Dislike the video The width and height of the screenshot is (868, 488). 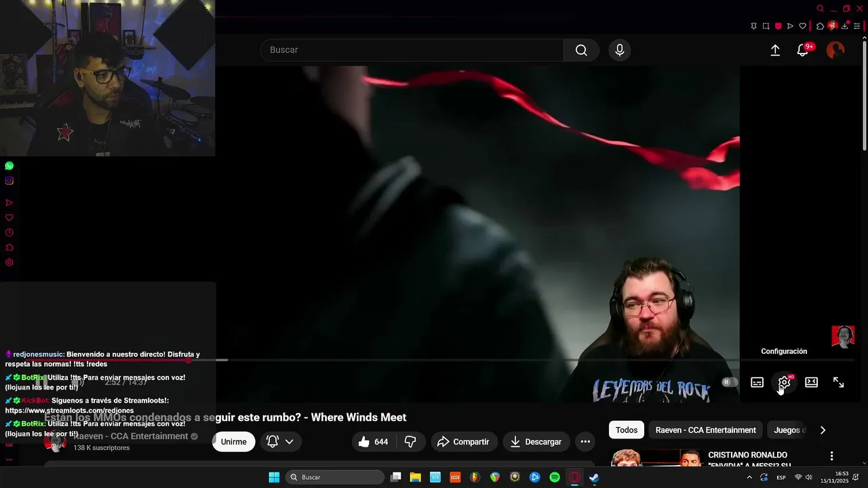410,442
